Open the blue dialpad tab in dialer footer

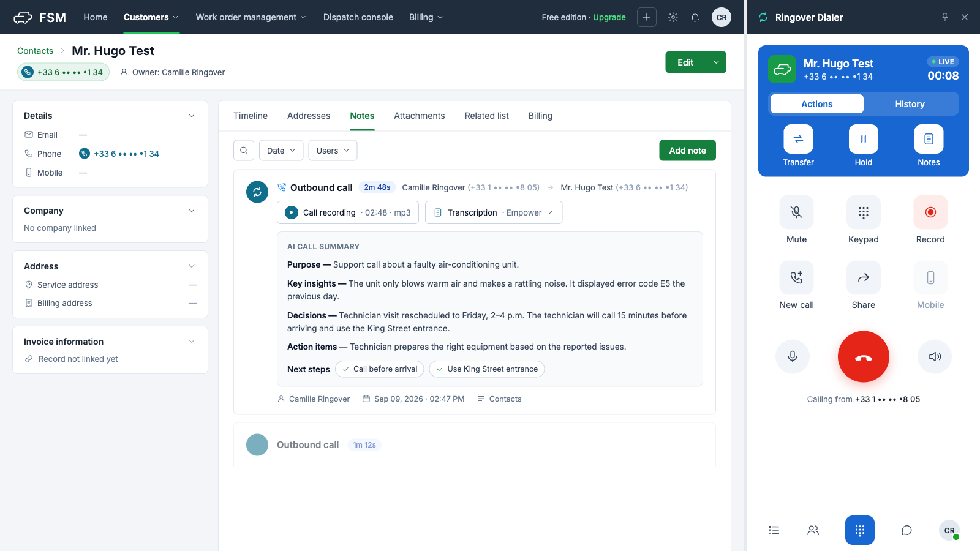click(860, 530)
